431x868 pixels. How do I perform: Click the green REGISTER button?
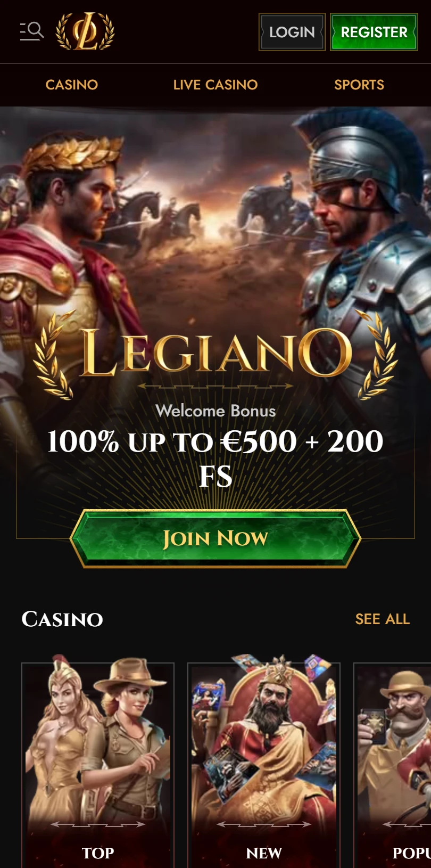point(374,32)
